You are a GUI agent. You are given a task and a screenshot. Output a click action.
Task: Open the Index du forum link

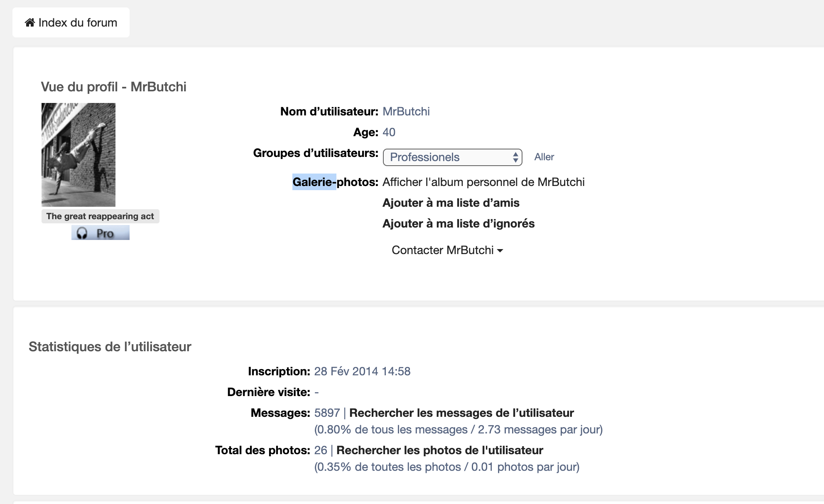pyautogui.click(x=78, y=22)
